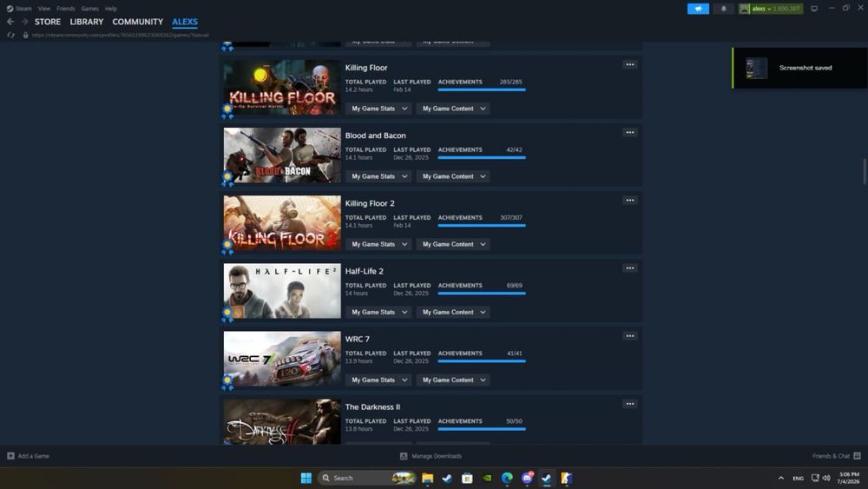Reload the page with the refresh icon
868x489 pixels.
10,35
